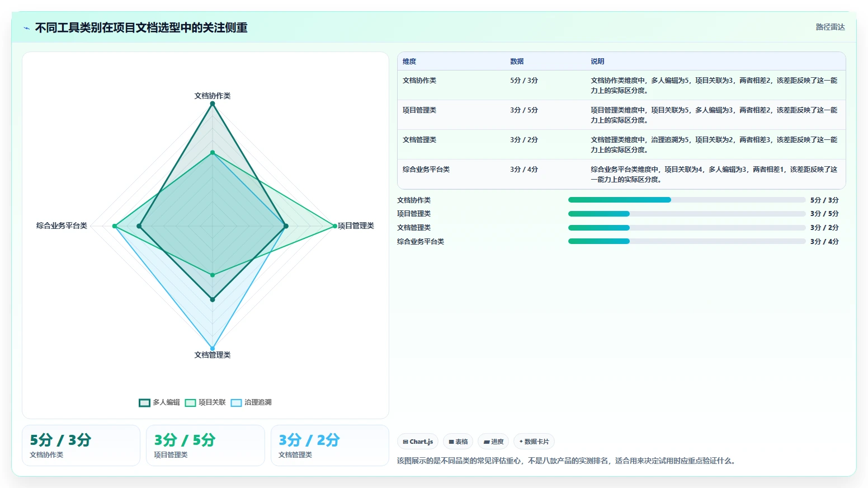Viewport: 868px width, 488px height.
Task: Click the 3分 / 5分 value in the table
Action: (x=524, y=110)
